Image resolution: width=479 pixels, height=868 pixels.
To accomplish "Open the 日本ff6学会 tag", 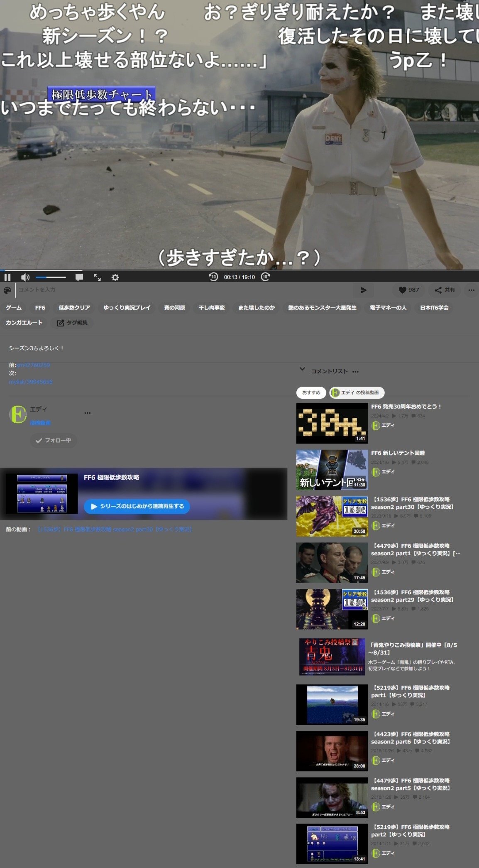I will click(x=434, y=308).
